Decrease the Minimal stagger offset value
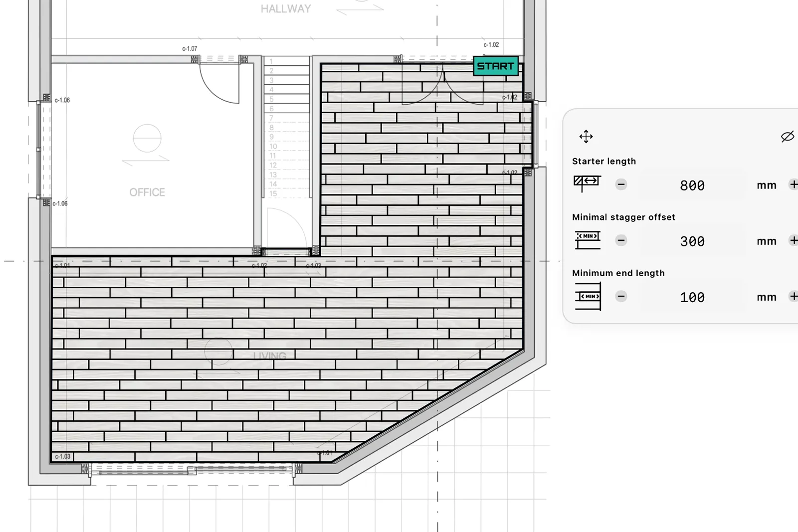Image resolution: width=798 pixels, height=532 pixels. point(621,240)
